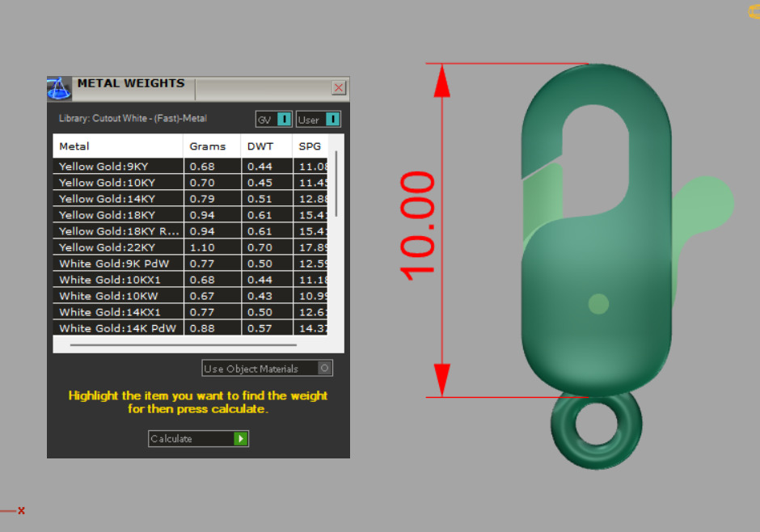The height and width of the screenshot is (532, 760).
Task: Click the 10.00 dimension annotation
Action: [417, 226]
